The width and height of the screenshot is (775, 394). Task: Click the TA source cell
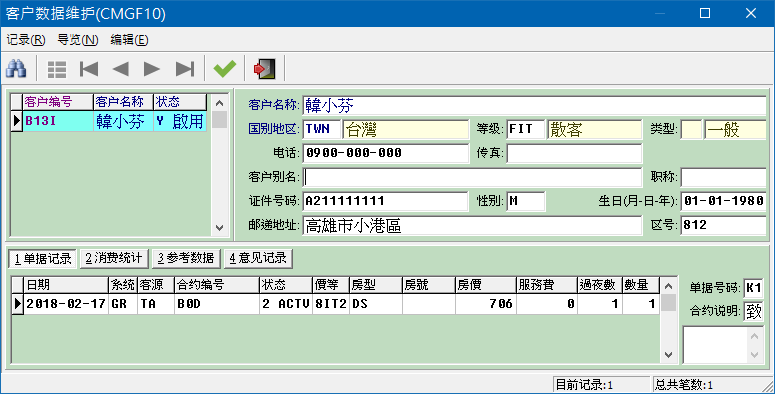(156, 304)
